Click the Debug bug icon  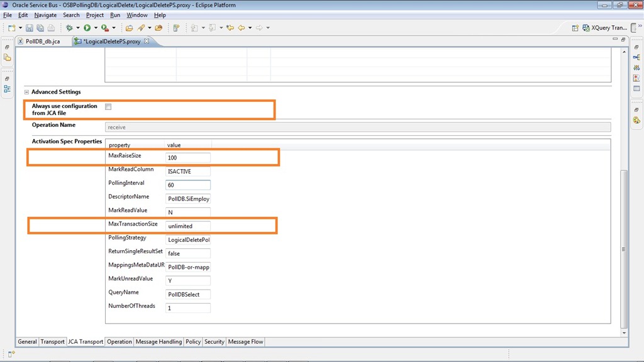pyautogui.click(x=69, y=28)
